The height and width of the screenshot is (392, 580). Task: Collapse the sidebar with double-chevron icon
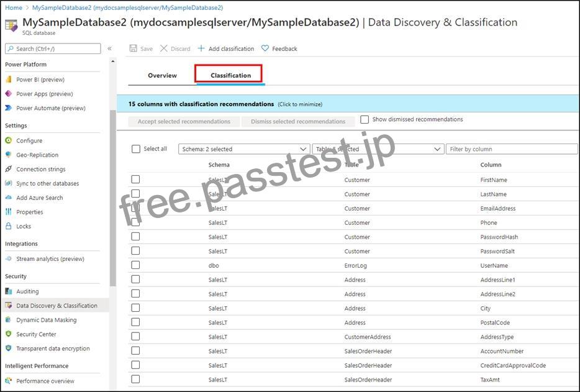tap(109, 48)
